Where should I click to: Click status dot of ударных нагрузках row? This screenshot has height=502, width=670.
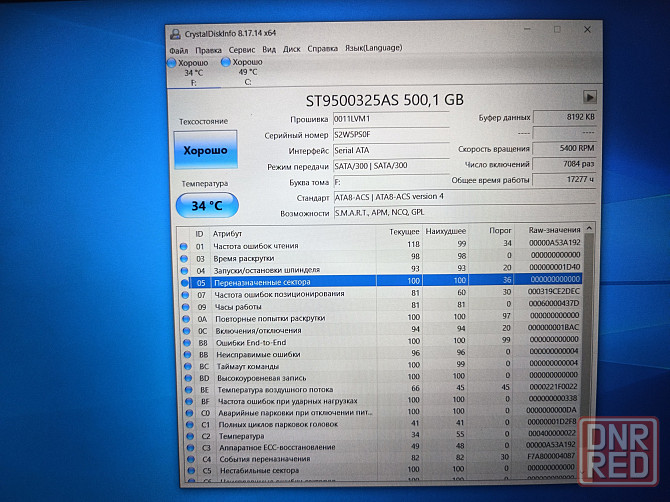coord(189,401)
